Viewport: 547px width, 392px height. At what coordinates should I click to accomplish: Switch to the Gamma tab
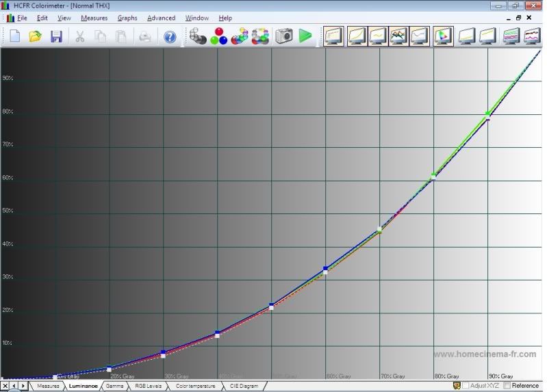click(114, 386)
